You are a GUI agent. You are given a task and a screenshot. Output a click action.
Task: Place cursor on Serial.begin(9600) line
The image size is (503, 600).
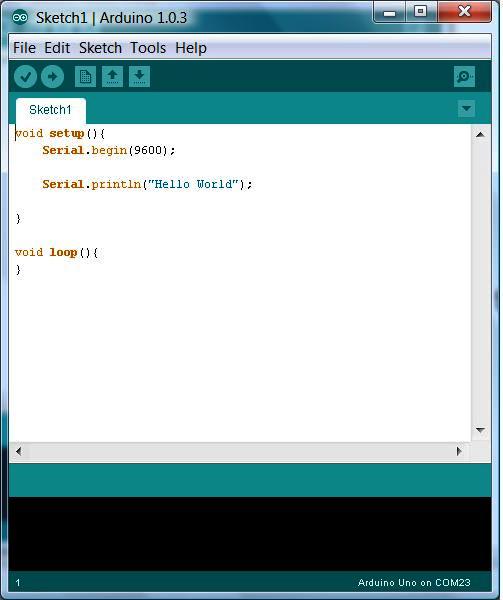click(109, 150)
